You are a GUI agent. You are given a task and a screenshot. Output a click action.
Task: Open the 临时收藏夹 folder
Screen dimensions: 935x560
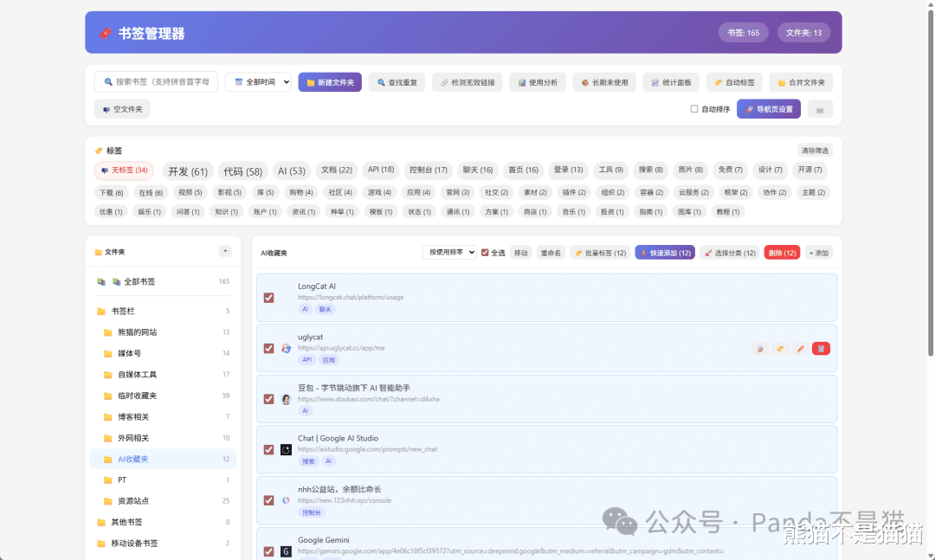click(164, 396)
